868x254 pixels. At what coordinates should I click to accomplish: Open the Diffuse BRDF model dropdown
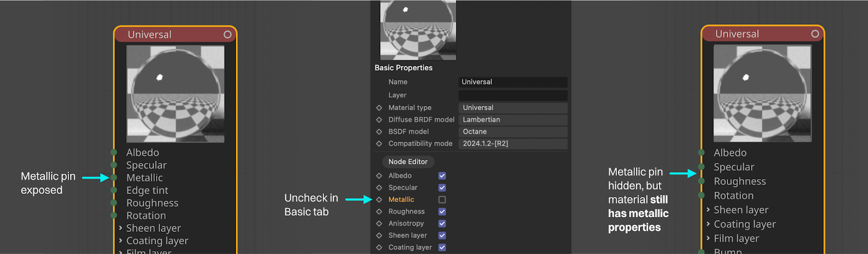(x=513, y=120)
